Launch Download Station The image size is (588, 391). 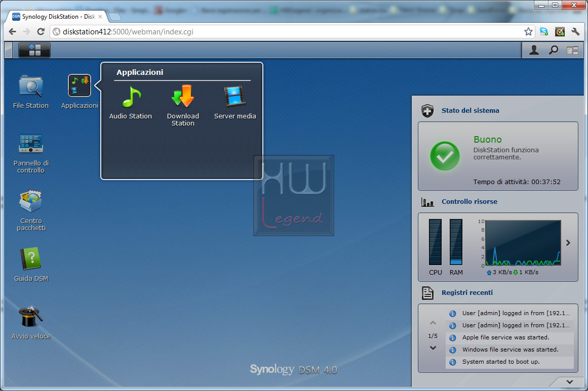(x=183, y=106)
